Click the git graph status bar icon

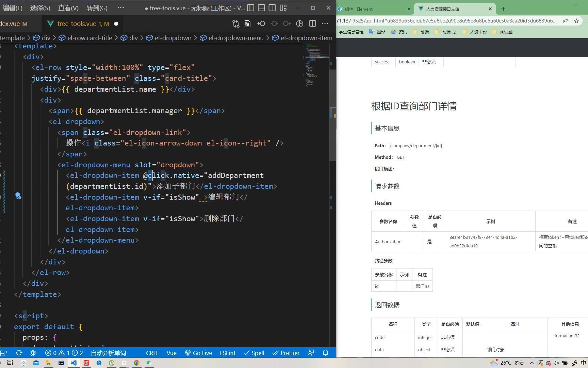(33, 353)
